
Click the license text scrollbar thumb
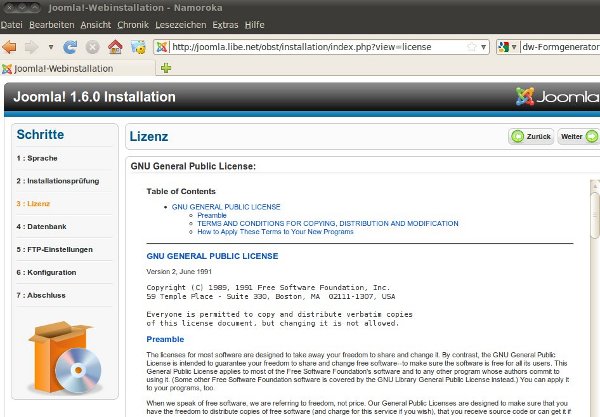point(595,215)
